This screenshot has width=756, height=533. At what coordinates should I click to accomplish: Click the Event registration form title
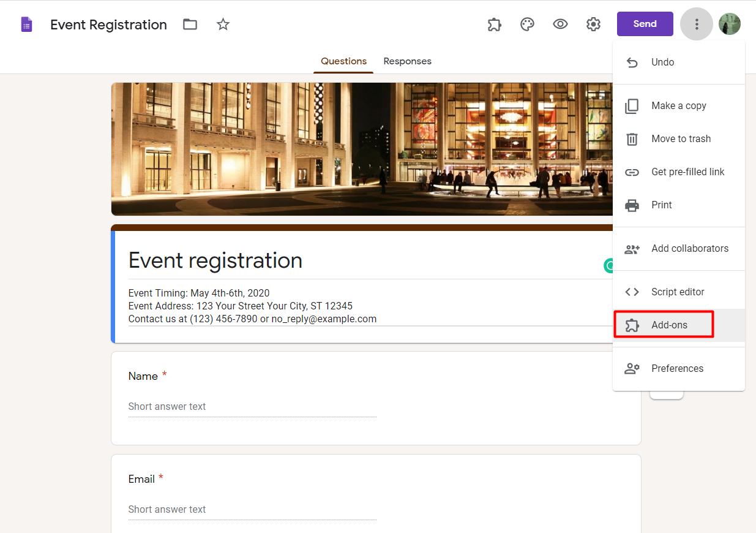tap(215, 261)
